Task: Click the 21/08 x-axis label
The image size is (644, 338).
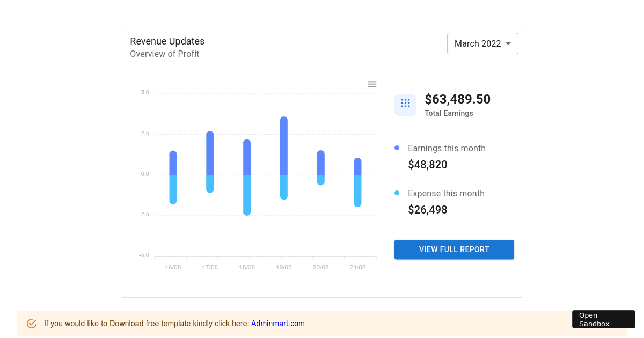Action: [x=357, y=267]
